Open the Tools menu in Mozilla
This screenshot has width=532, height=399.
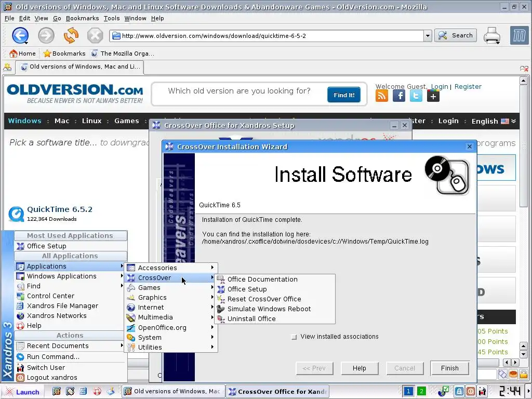point(112,18)
